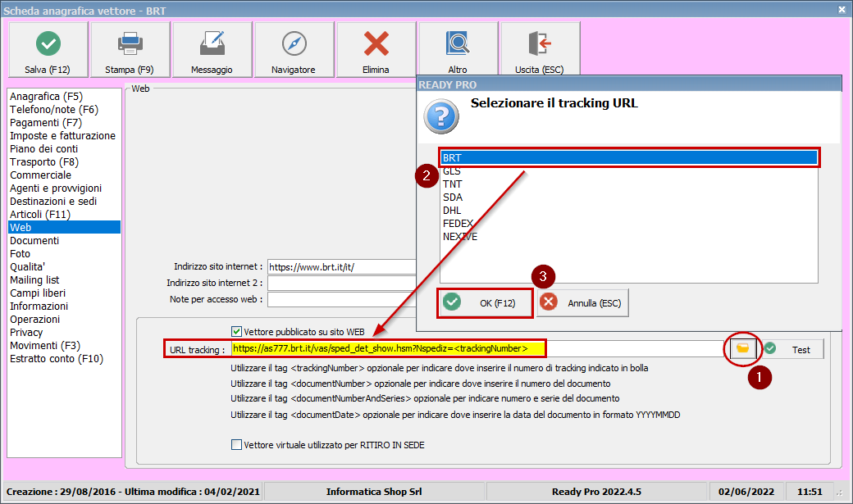Go to Agenti e provvigioni section

click(64, 188)
